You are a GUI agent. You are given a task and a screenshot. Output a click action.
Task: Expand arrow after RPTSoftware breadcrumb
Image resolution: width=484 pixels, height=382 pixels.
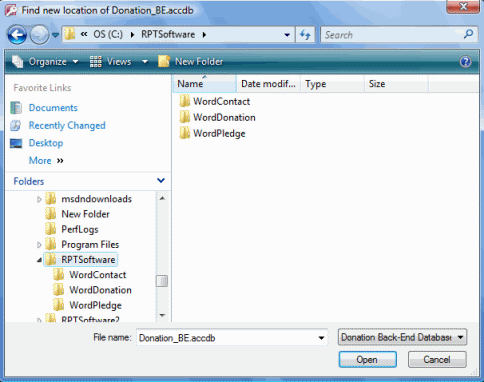pyautogui.click(x=204, y=35)
